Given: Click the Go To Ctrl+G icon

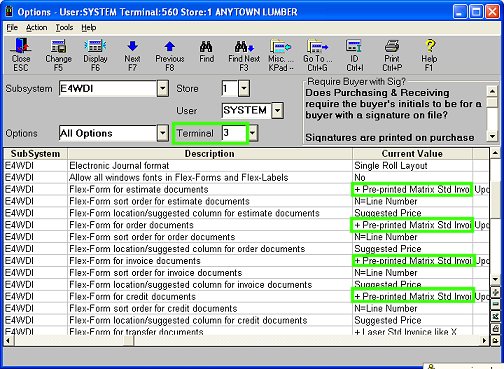Looking at the screenshot, I should [x=318, y=54].
